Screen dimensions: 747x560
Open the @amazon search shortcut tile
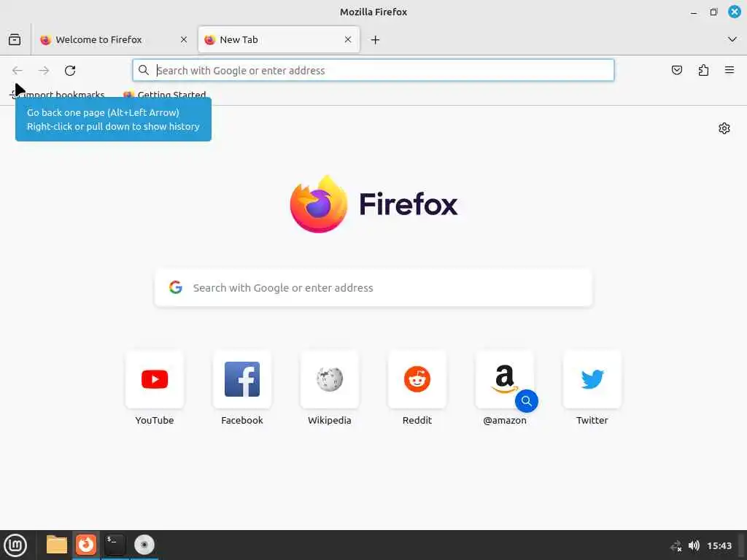[505, 379]
